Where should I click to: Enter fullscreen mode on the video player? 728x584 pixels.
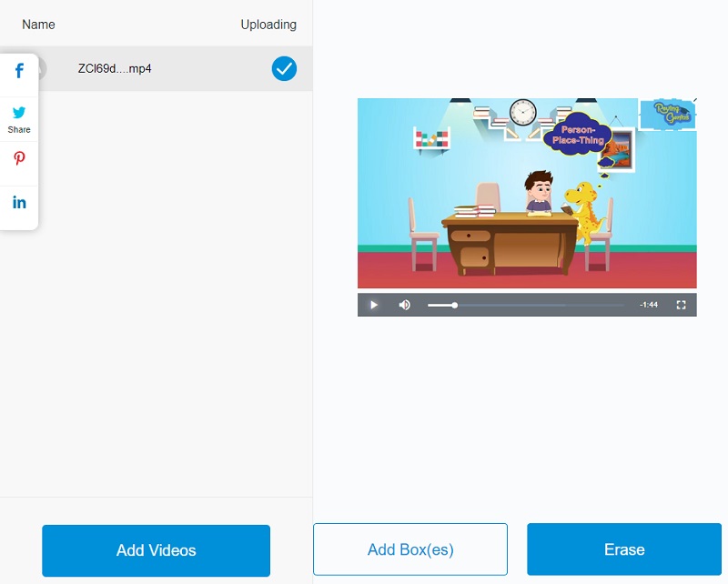(681, 305)
